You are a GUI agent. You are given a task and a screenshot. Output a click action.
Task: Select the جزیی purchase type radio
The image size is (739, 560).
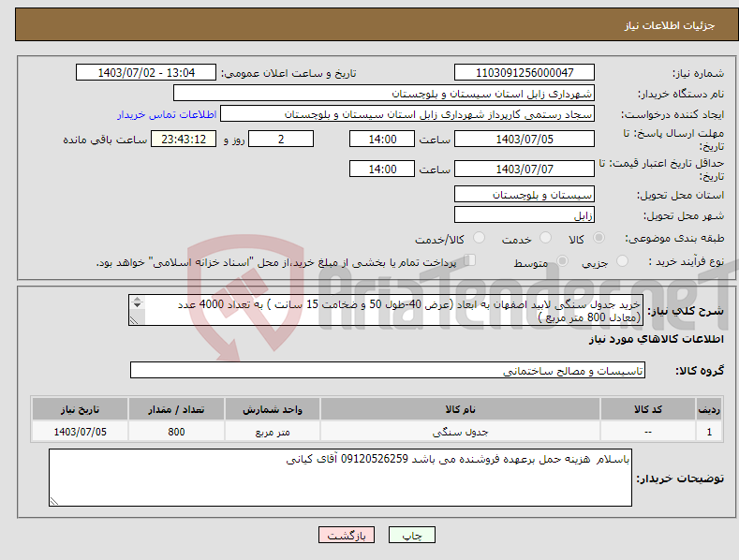[x=622, y=261]
